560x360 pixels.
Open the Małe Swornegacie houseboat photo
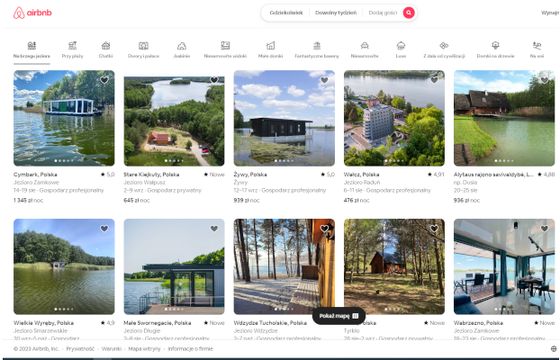coord(174,267)
